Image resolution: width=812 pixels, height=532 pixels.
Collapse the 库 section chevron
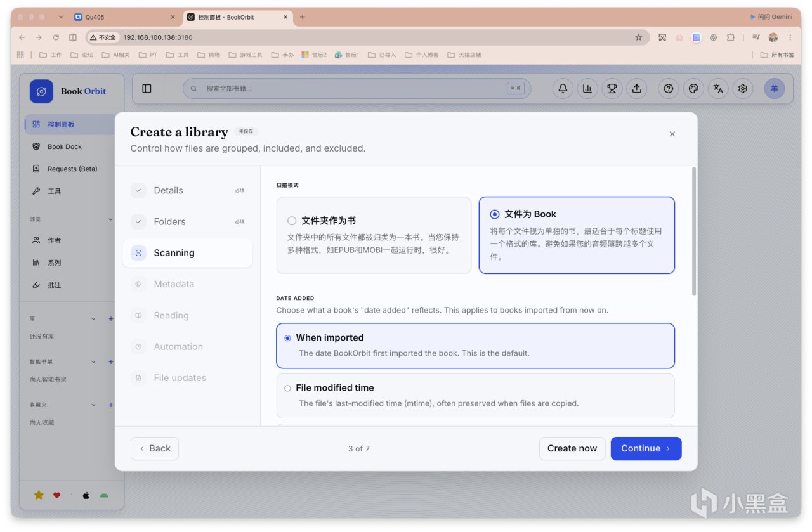93,318
